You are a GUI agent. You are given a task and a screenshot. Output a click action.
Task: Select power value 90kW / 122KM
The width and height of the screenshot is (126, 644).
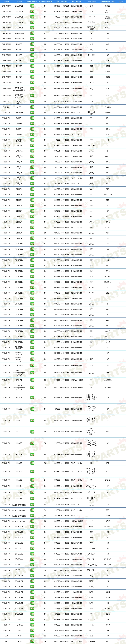(77, 228)
